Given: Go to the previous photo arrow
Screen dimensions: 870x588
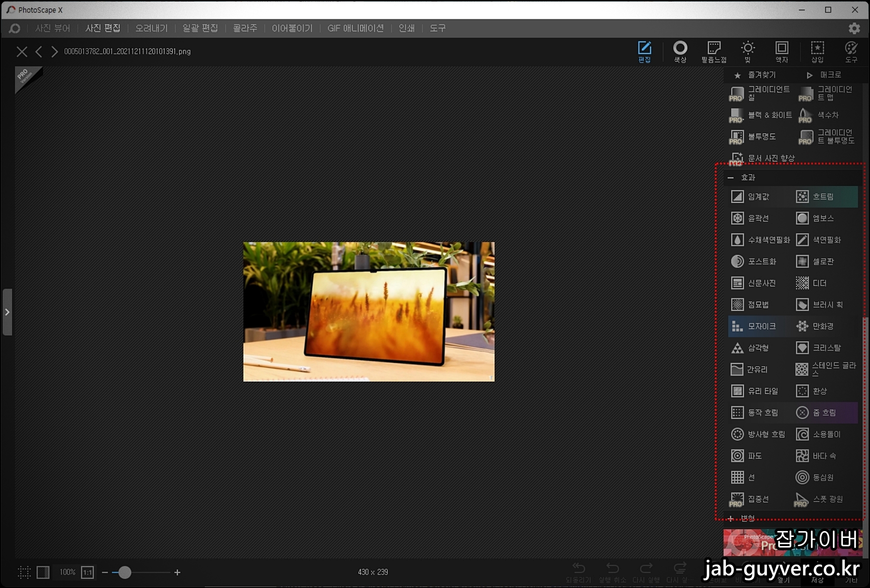Looking at the screenshot, I should pos(39,52).
